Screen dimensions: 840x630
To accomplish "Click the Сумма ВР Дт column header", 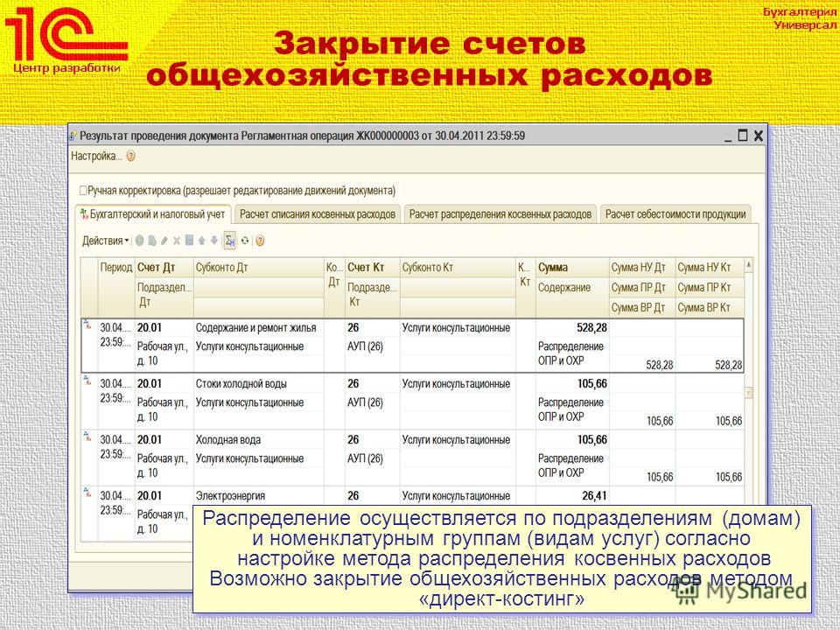I will click(x=642, y=307).
